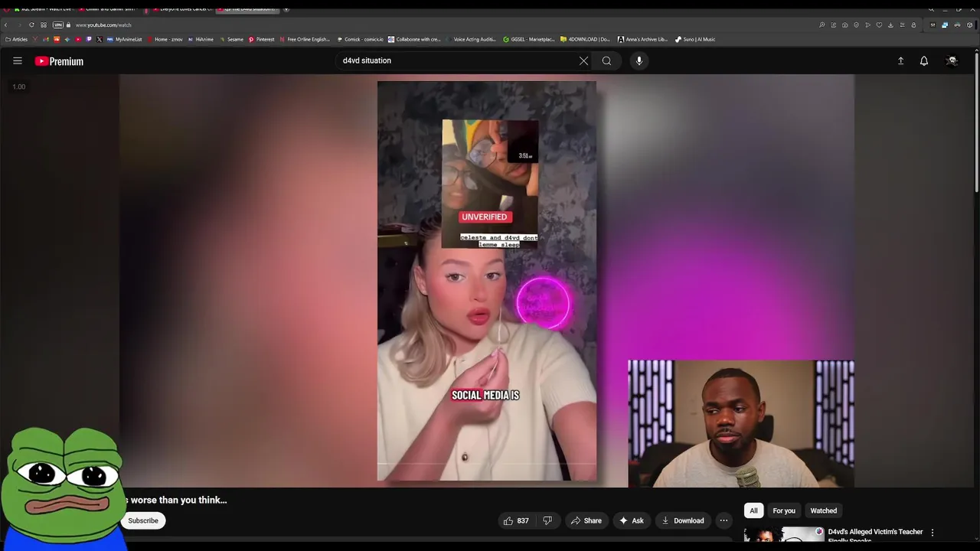Open the HiAnime bookmark

click(200, 39)
